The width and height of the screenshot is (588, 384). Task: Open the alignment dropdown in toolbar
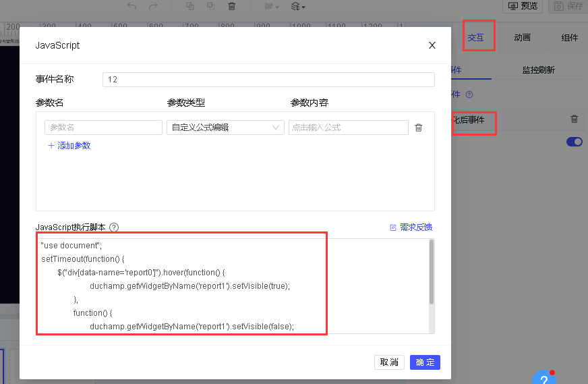272,6
